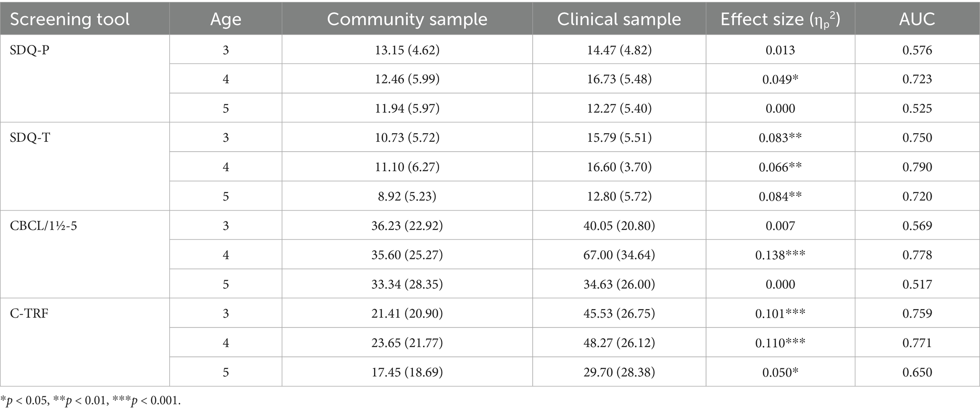Click community value 13.15 (4.62)
Screen dimensions: 980x412
[x=407, y=50]
